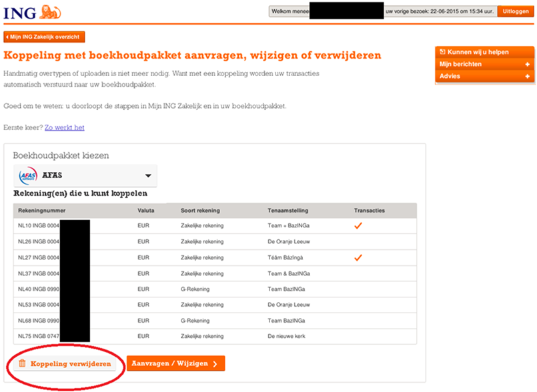537x392 pixels.
Task: Click Team & BazINGa account holder name
Action: pyautogui.click(x=289, y=273)
